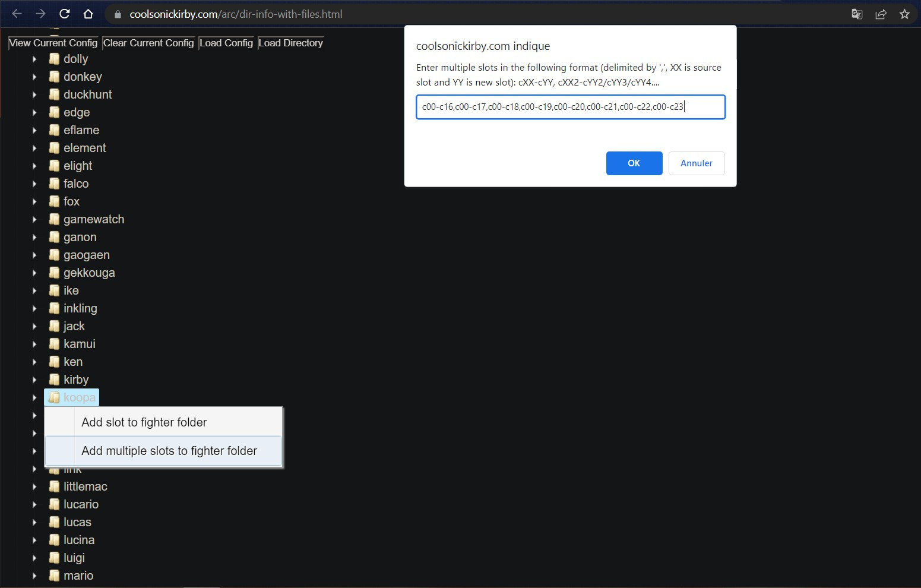Expand the dolly folder tree
The image size is (921, 588).
[x=34, y=59]
